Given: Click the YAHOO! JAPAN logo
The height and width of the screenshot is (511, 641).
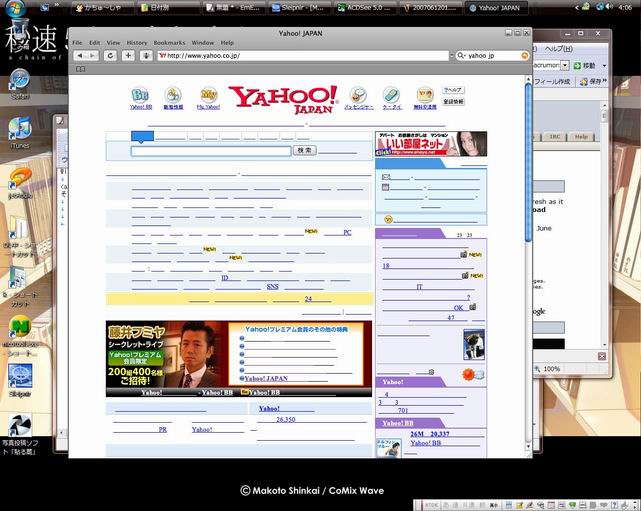Looking at the screenshot, I should tap(284, 99).
